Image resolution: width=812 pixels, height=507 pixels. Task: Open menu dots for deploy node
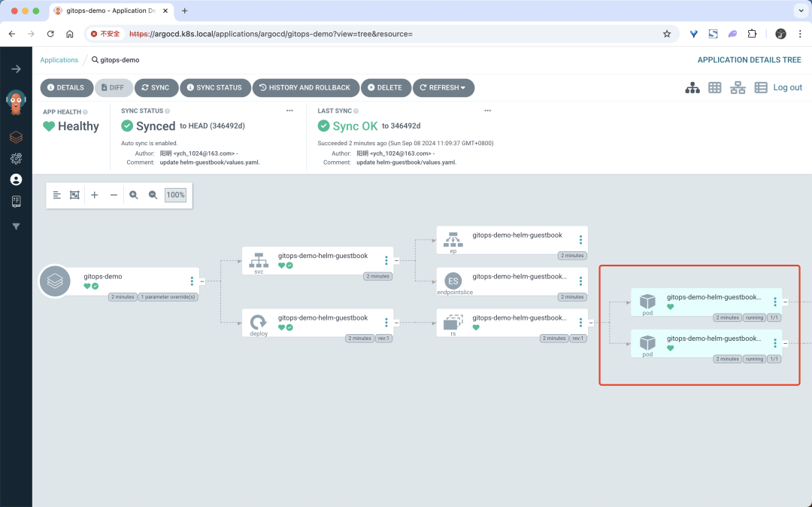click(x=386, y=322)
